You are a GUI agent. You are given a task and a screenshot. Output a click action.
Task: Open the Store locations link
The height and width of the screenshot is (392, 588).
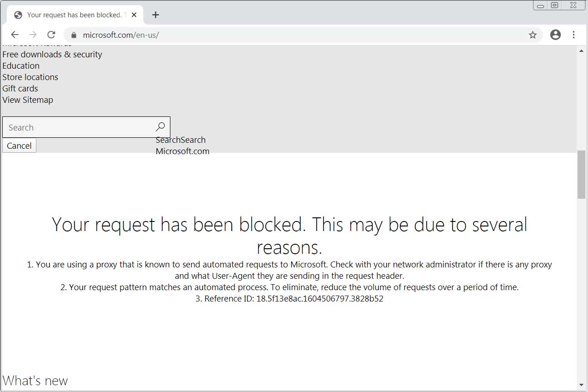30,77
